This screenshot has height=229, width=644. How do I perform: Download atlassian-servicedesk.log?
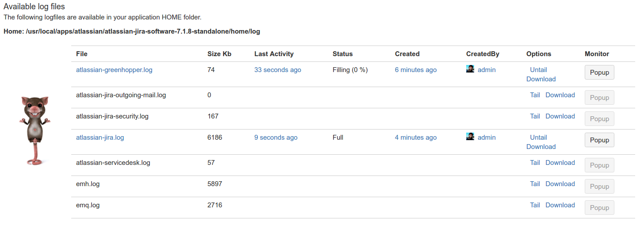[560, 163]
